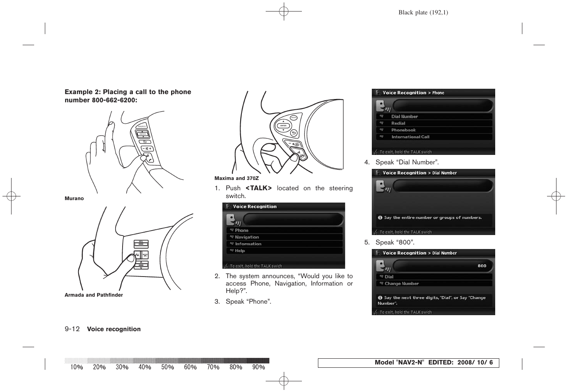Image resolution: width=568 pixels, height=392 pixels.
Task: Click the talking head icon in the Phone screen
Action: [383, 106]
